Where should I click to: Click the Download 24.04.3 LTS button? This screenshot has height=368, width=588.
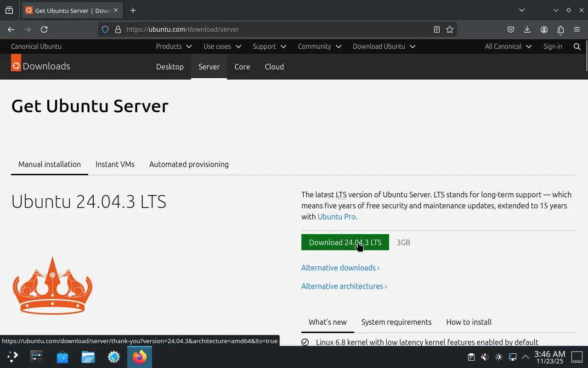pos(345,242)
